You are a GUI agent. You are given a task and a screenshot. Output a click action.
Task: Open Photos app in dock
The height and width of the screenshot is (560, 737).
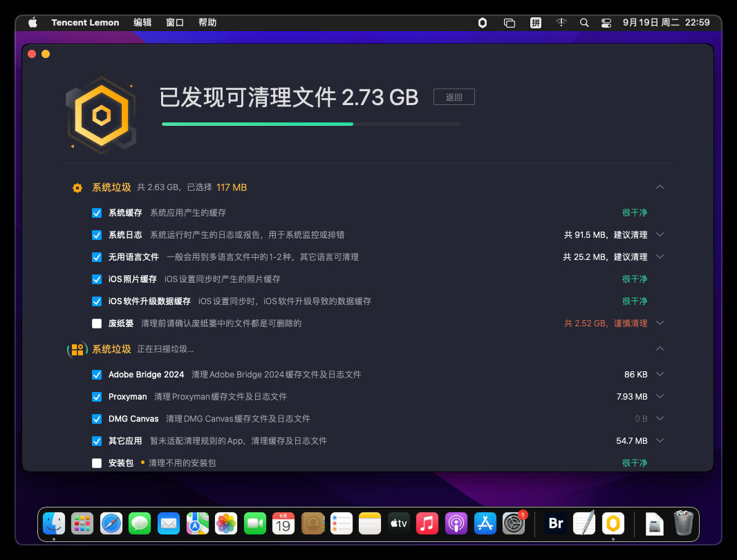(226, 523)
